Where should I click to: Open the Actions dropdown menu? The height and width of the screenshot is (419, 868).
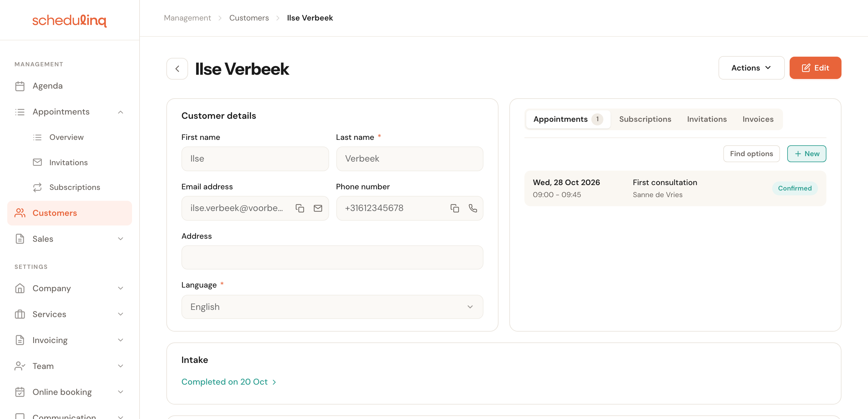751,68
